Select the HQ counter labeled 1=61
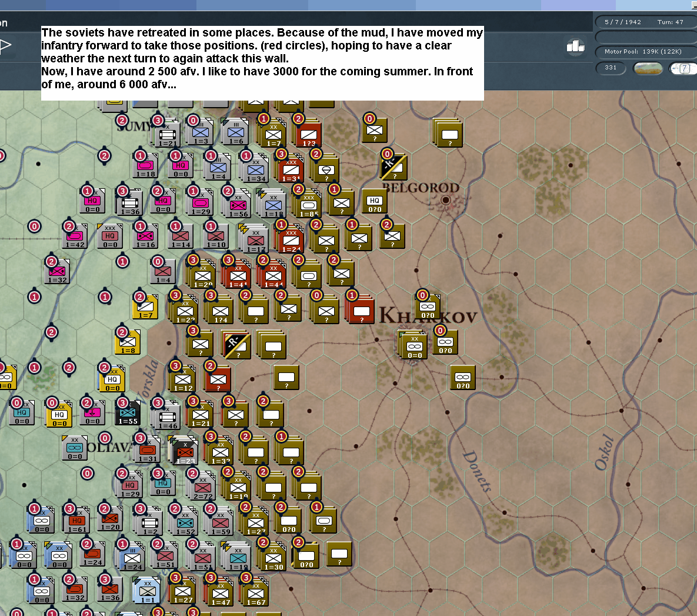The height and width of the screenshot is (616, 697). (77, 520)
